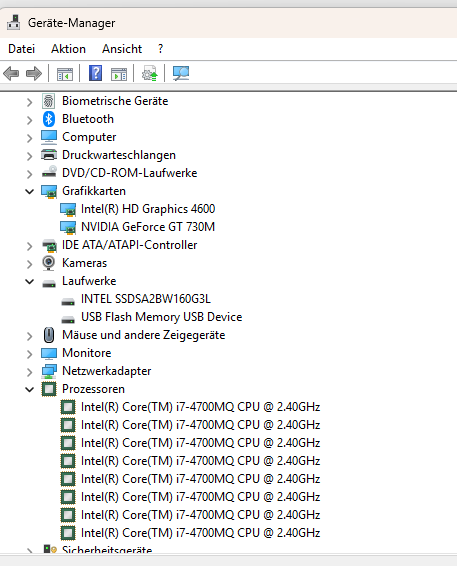Click the DVD/CD-ROM-Laufwerke drive icon
Viewport: 457px width, 566px height.
point(49,172)
